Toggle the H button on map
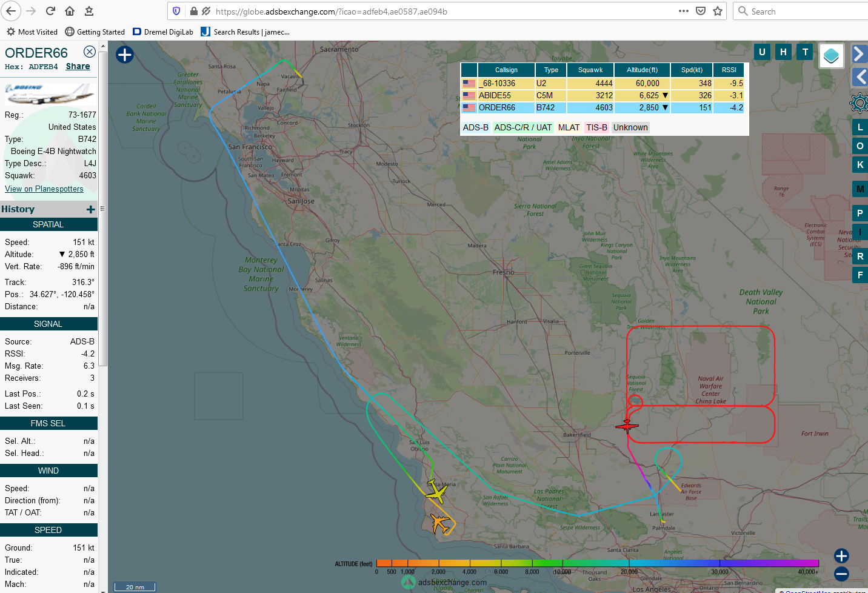 coord(783,52)
